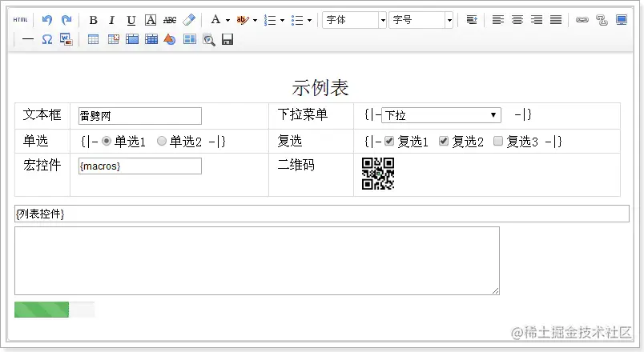Click the 文本框 label cell

click(x=42, y=114)
